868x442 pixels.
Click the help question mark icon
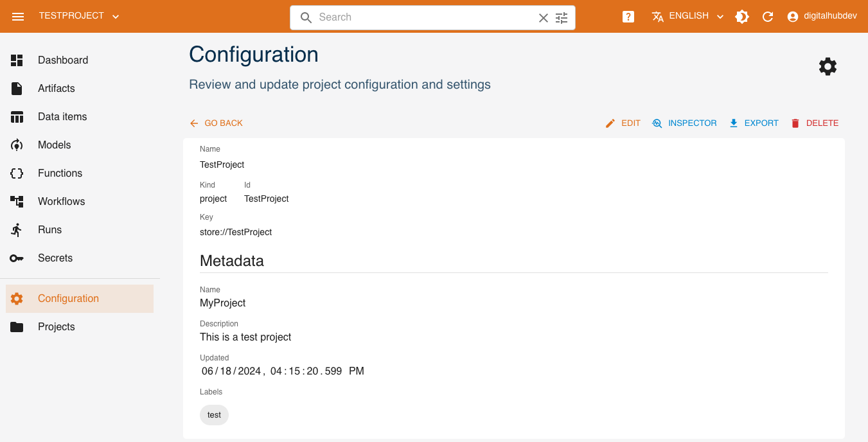coord(628,17)
